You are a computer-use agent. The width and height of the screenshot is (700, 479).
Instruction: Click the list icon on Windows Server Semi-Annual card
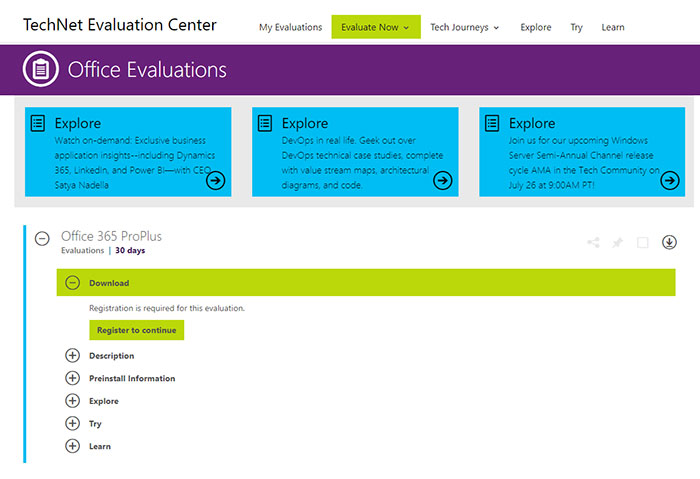492,123
